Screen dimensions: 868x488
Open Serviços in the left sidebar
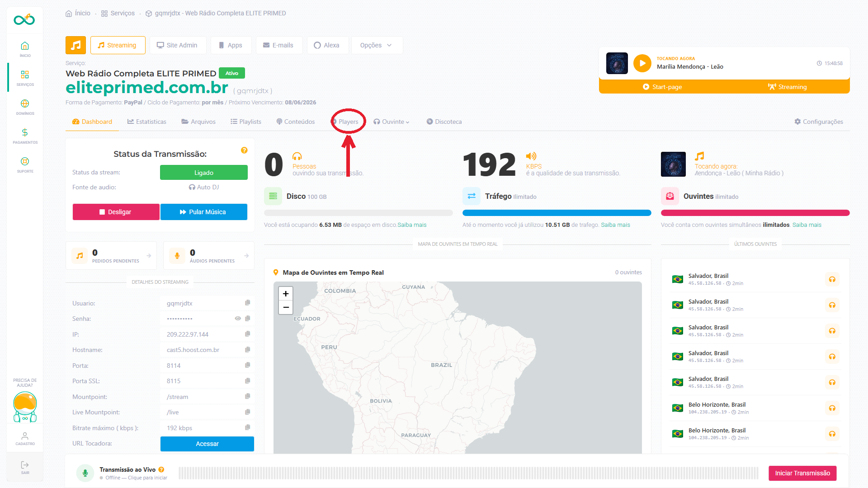coord(25,78)
